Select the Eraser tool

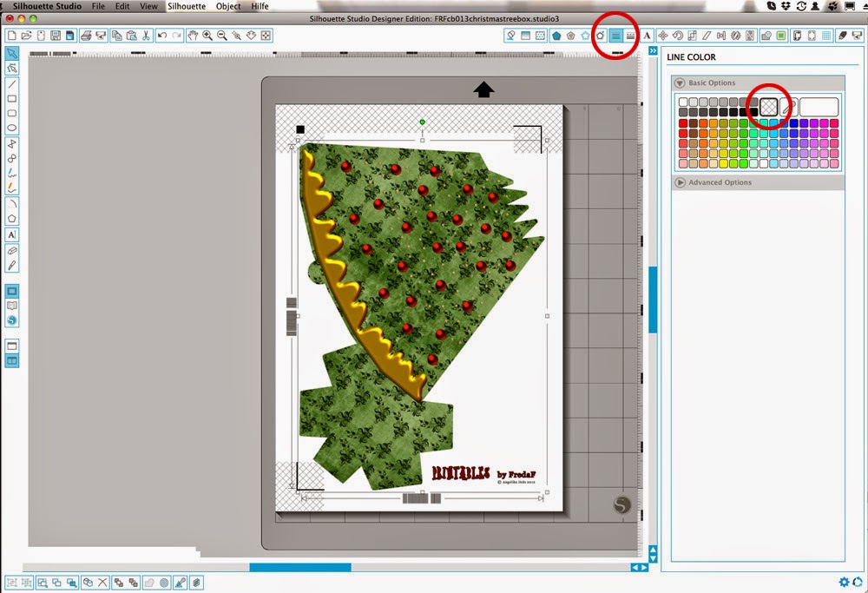point(11,251)
